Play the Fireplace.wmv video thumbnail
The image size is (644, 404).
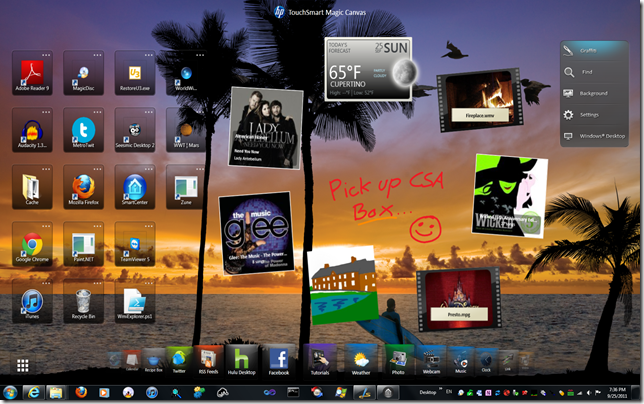(479, 100)
